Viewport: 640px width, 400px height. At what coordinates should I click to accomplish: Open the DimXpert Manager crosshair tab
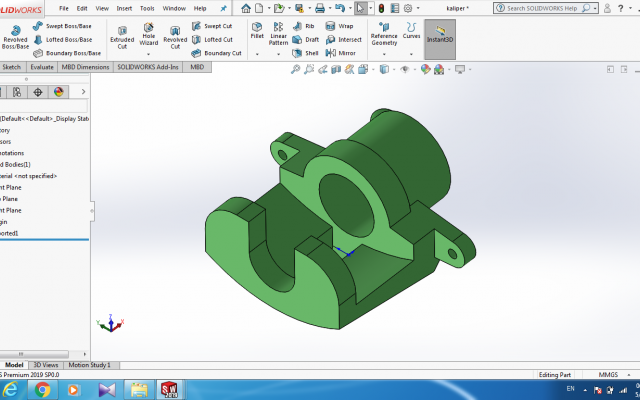coord(38,92)
